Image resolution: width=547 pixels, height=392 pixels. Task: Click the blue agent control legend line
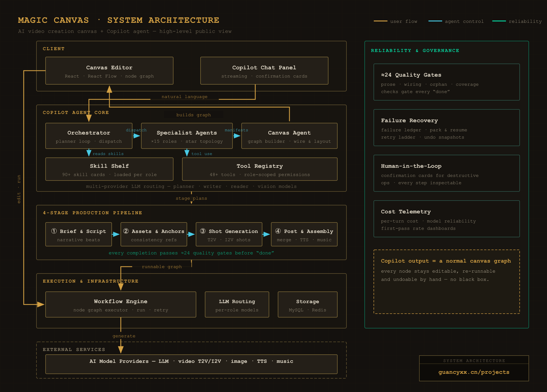pos(435,21)
